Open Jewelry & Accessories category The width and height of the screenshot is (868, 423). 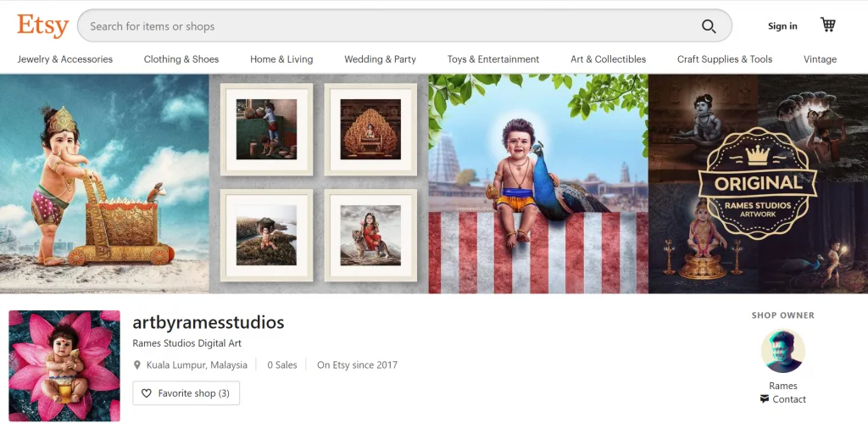[65, 59]
